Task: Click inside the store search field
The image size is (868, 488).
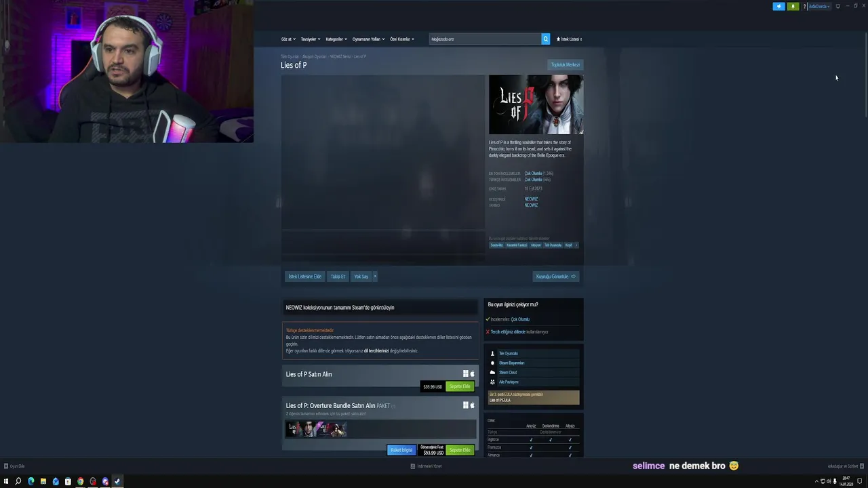Action: 485,39
